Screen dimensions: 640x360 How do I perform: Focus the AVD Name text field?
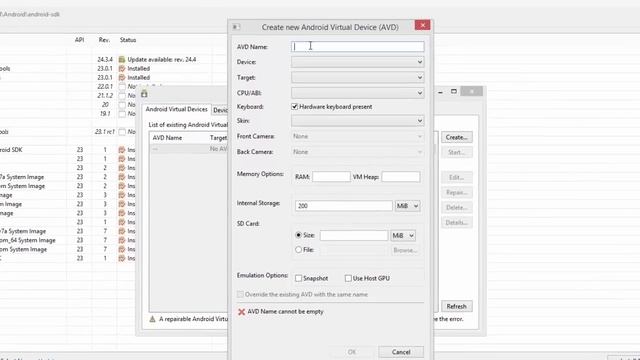point(358,47)
